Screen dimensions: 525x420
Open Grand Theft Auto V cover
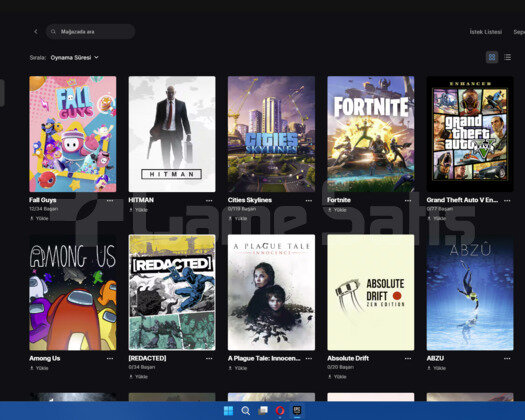470,134
